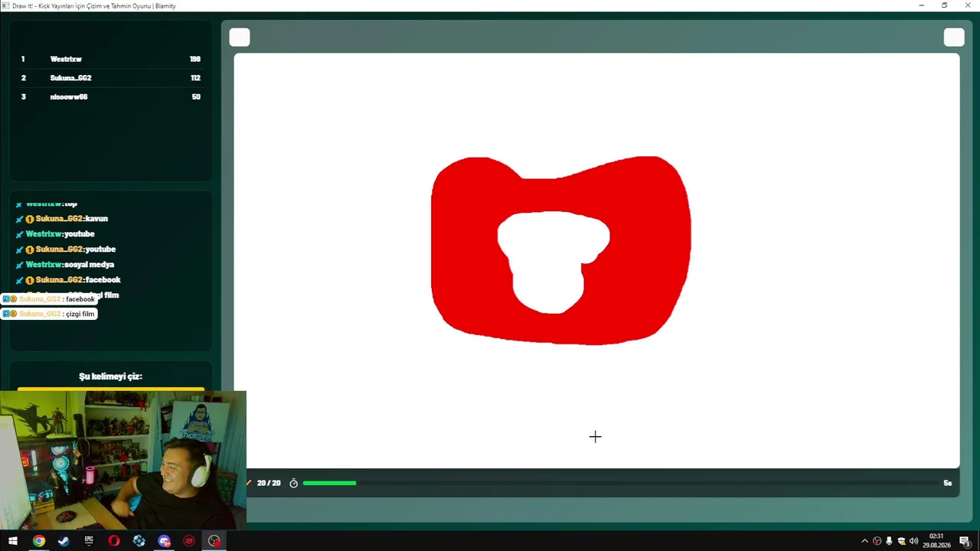Show hidden system tray icons

tap(864, 541)
